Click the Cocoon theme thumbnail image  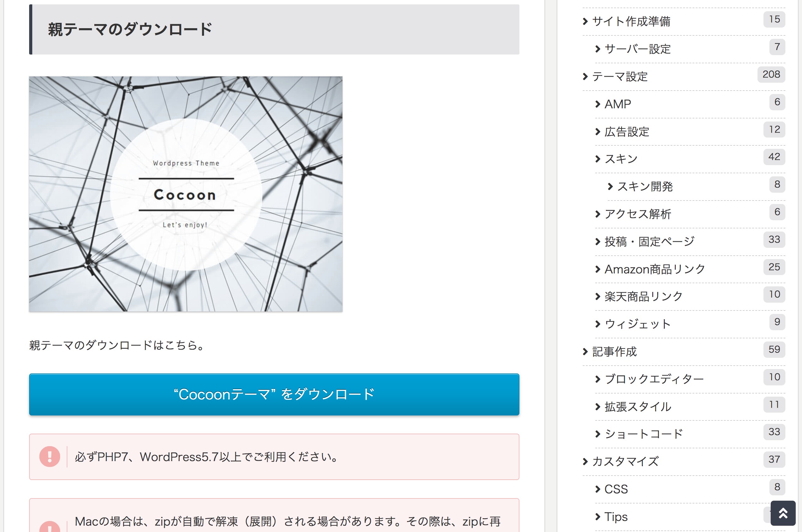click(x=185, y=194)
